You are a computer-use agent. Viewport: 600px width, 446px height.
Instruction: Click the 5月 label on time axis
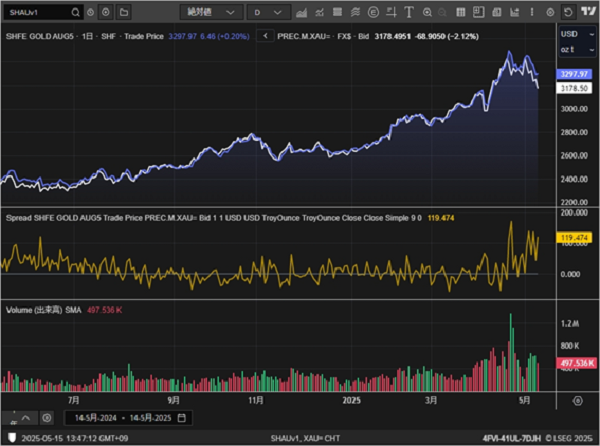[x=524, y=400]
